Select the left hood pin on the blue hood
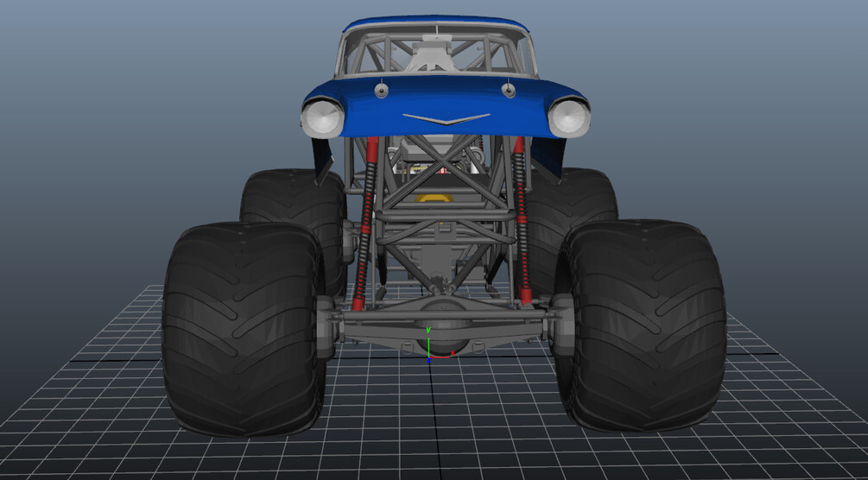This screenshot has width=868, height=480. click(x=381, y=91)
